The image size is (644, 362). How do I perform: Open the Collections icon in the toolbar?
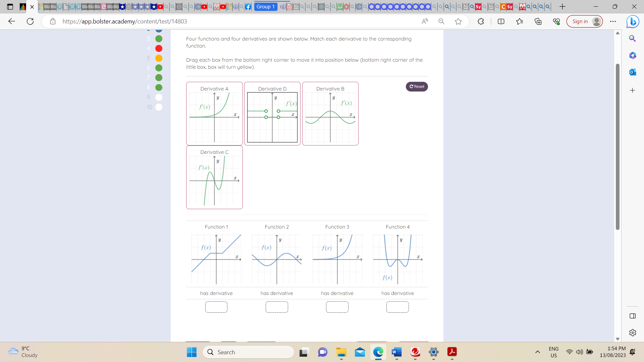point(538,21)
